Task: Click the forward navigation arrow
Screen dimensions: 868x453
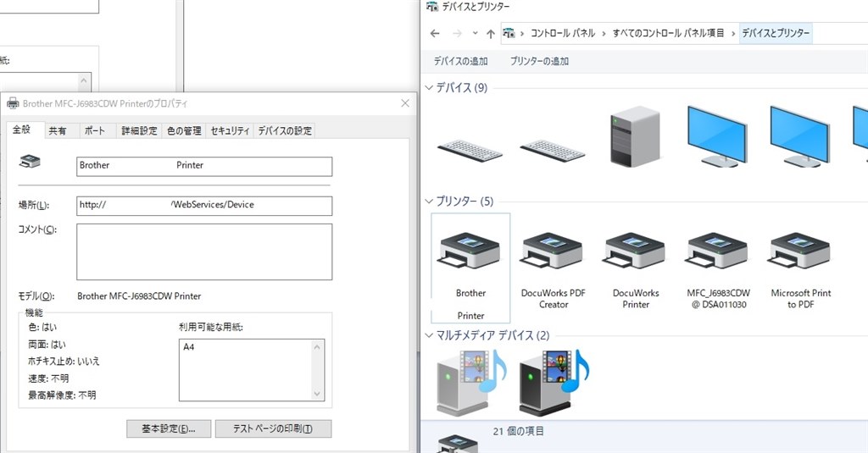Action: (457, 34)
